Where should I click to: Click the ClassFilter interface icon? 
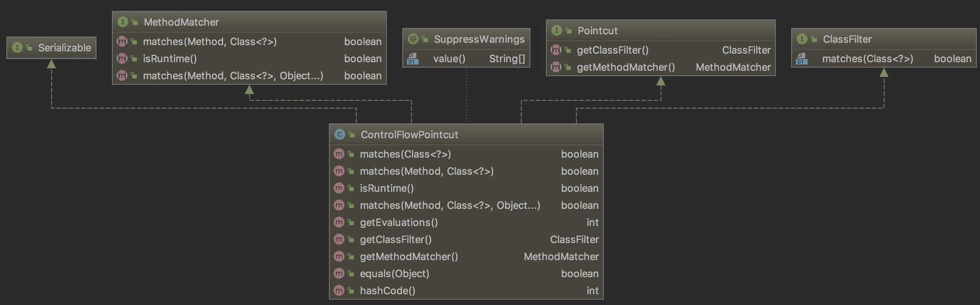point(802,39)
